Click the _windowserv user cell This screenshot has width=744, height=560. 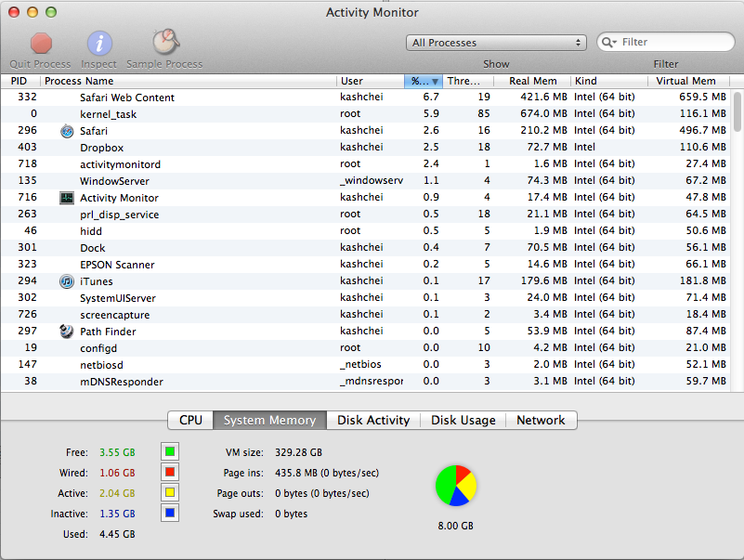[x=372, y=180]
